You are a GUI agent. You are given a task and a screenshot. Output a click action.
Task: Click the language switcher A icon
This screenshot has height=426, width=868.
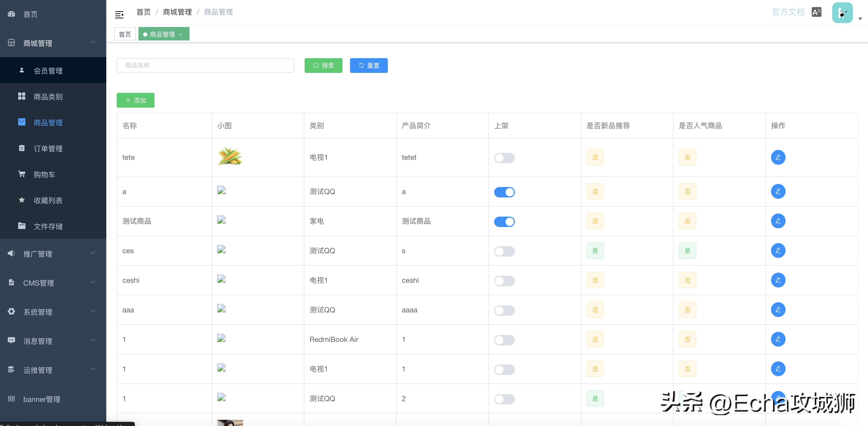click(816, 12)
